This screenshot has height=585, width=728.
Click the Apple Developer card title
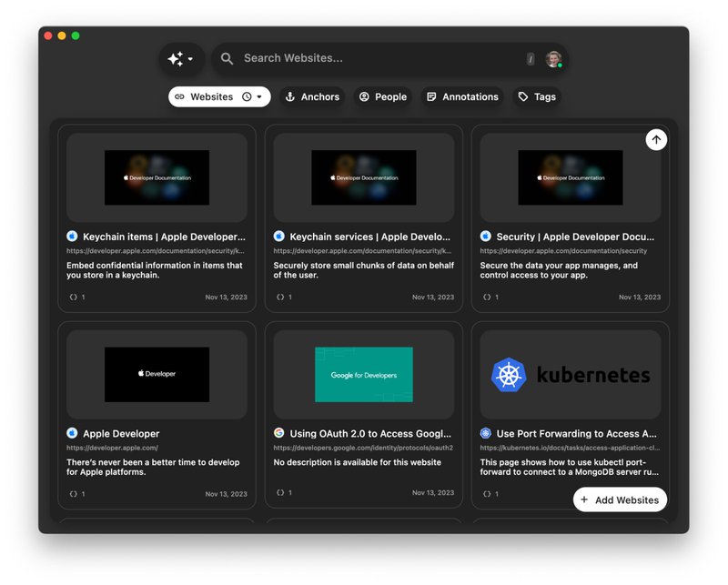click(121, 434)
